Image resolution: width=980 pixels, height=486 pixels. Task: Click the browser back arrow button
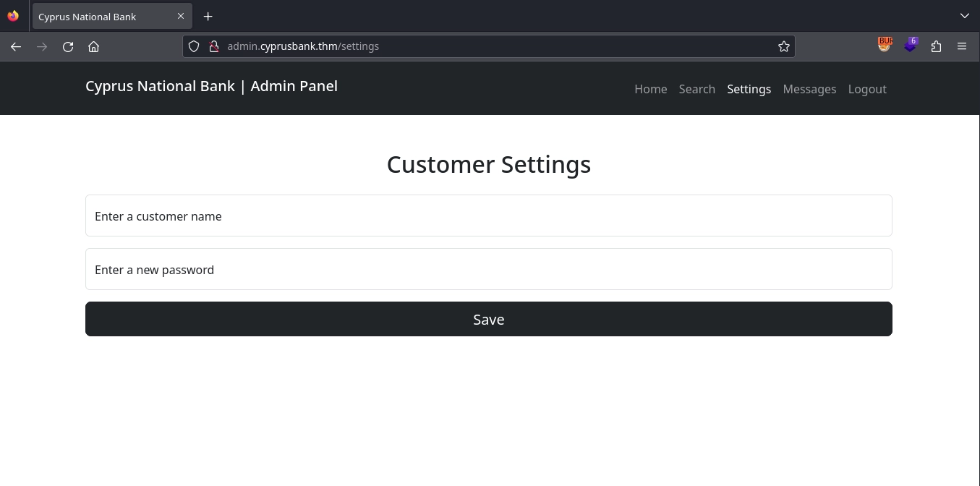tap(16, 46)
